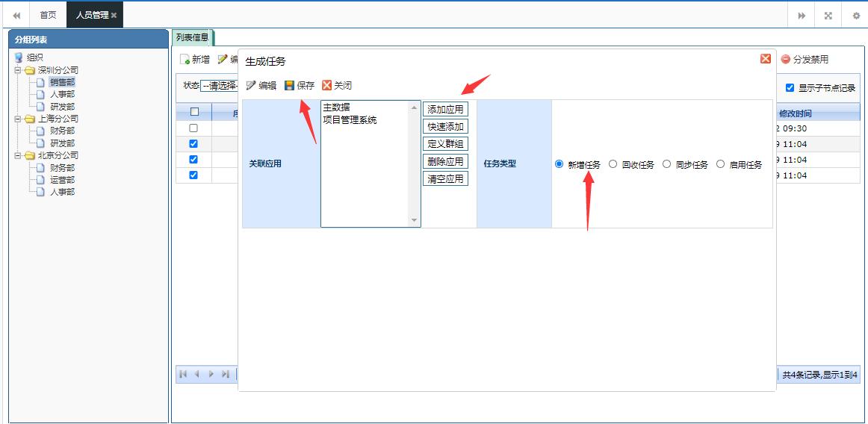Open settings via the gear icon
Viewport: 868px width, 424px height.
pos(855,16)
